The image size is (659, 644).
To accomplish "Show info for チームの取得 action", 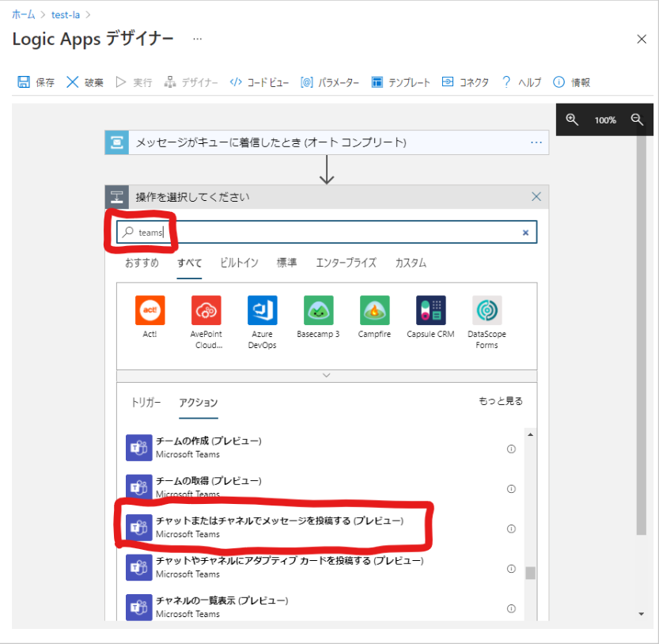I will click(511, 489).
